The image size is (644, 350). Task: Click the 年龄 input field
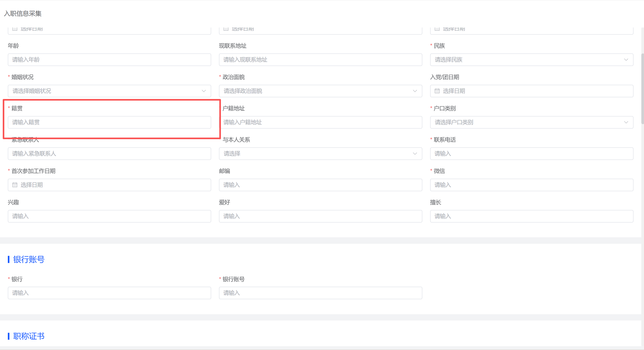(x=109, y=60)
